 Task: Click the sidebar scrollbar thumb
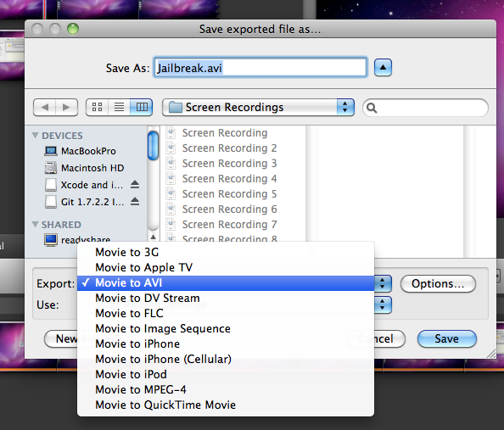tap(153, 146)
